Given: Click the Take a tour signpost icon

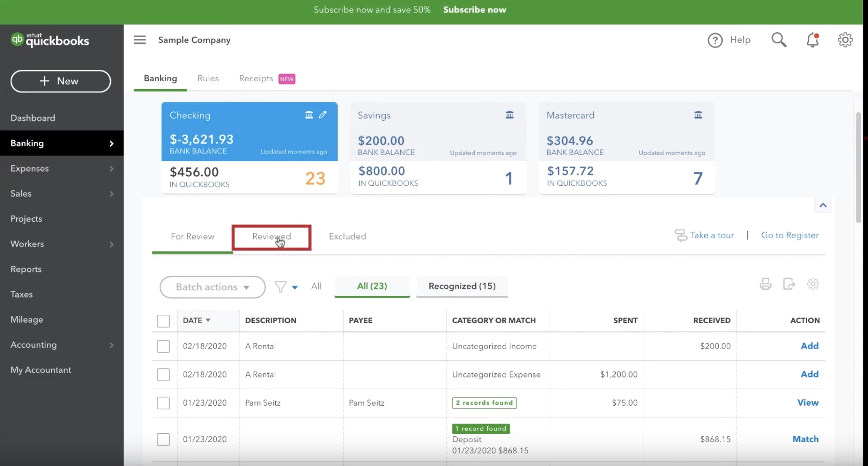Looking at the screenshot, I should (681, 235).
